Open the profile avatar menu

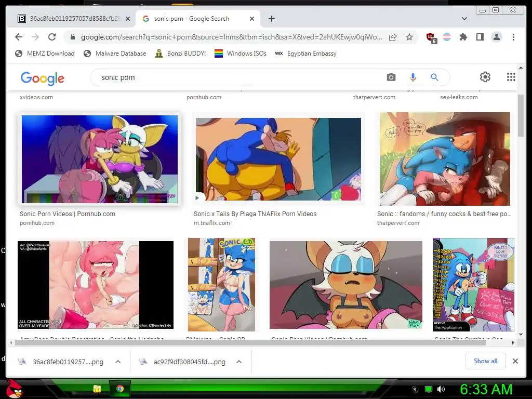[x=497, y=37]
